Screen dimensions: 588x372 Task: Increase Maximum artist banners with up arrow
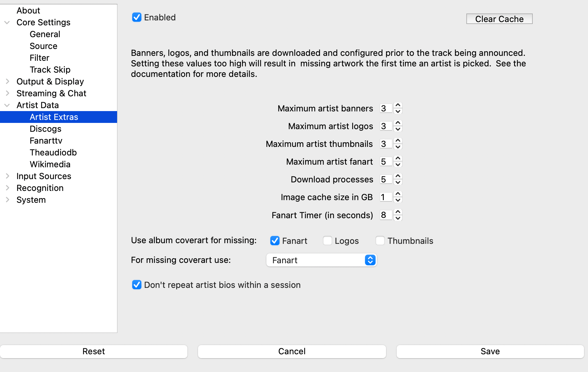pos(398,105)
